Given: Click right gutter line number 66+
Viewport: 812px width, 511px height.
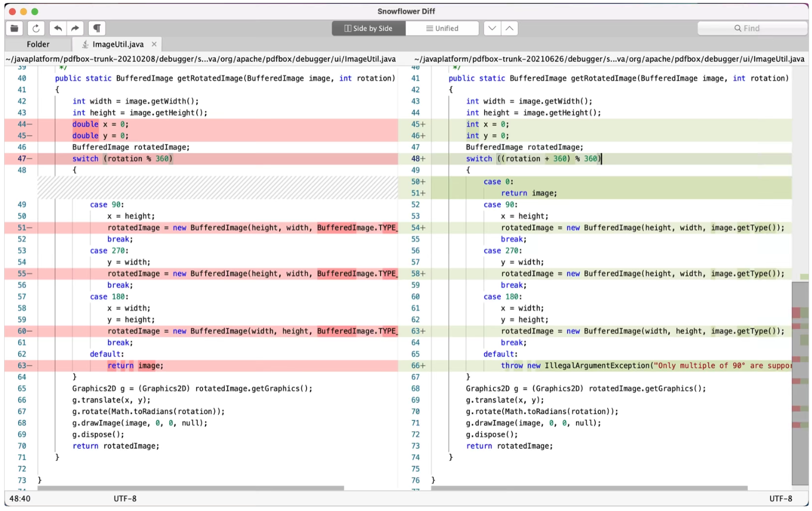Looking at the screenshot, I should [x=419, y=366].
